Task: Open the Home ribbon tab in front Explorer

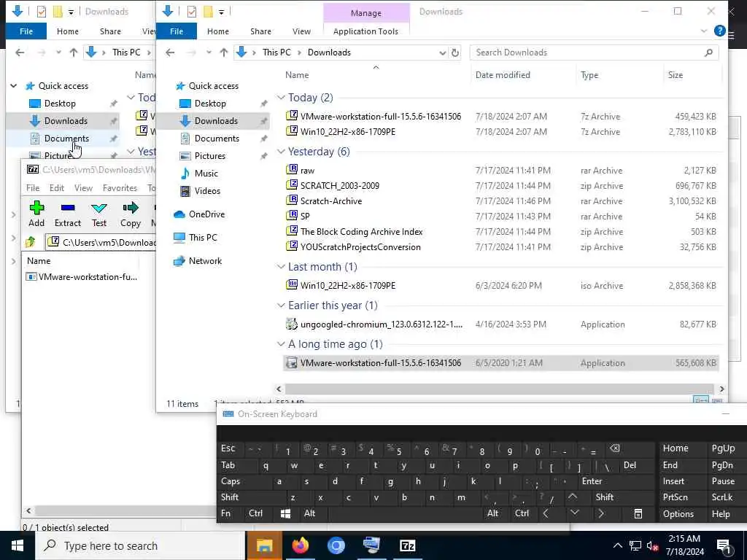Action: click(217, 31)
